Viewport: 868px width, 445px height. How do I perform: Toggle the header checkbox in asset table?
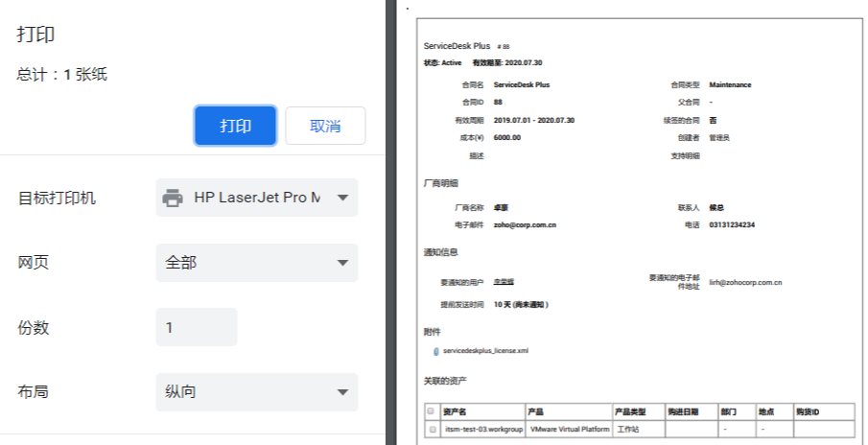[x=431, y=411]
